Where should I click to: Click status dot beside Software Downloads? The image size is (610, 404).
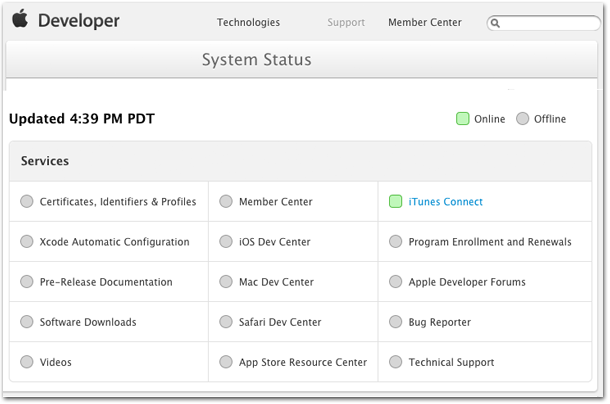click(x=27, y=321)
